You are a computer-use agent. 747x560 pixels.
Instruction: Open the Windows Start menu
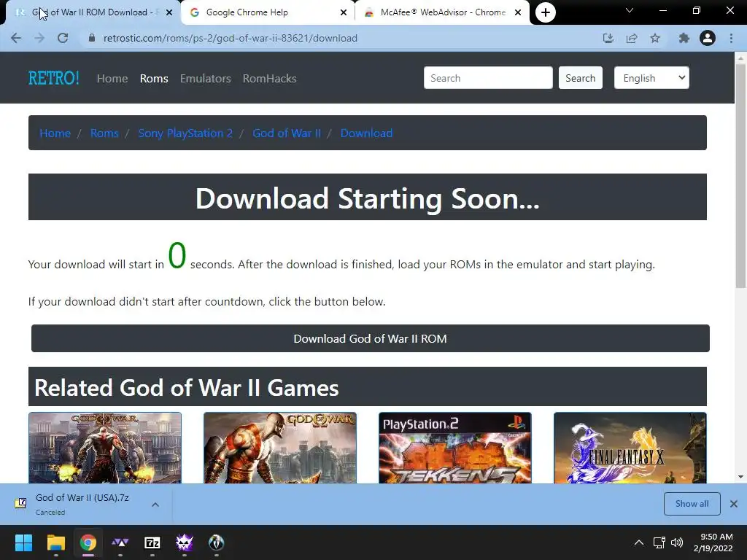point(23,542)
